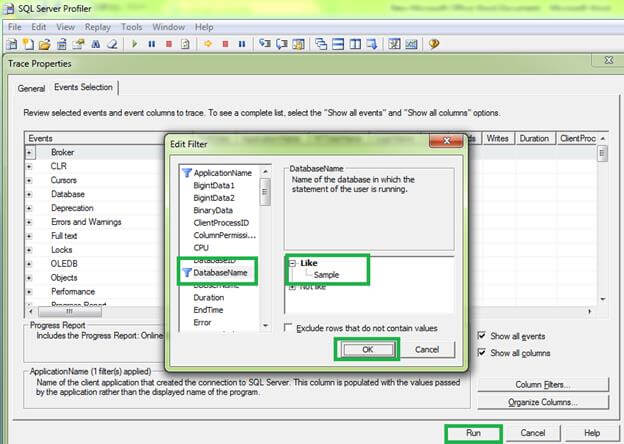
Task: Click the Tile Vertically window icon
Action: tap(355, 44)
